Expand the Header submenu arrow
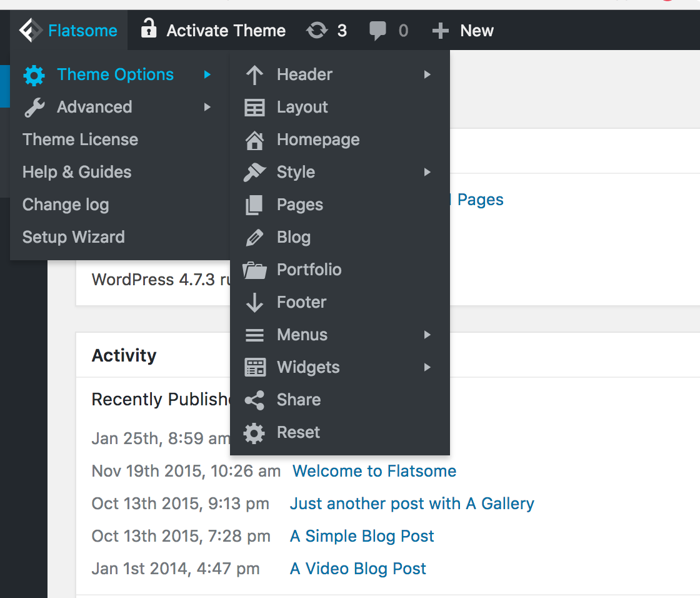 tap(427, 75)
